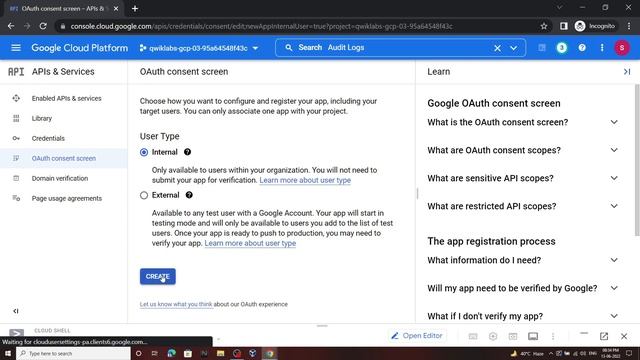Image resolution: width=640 pixels, height=360 pixels.
Task: Open the Help question mark menu
Action: click(x=582, y=48)
